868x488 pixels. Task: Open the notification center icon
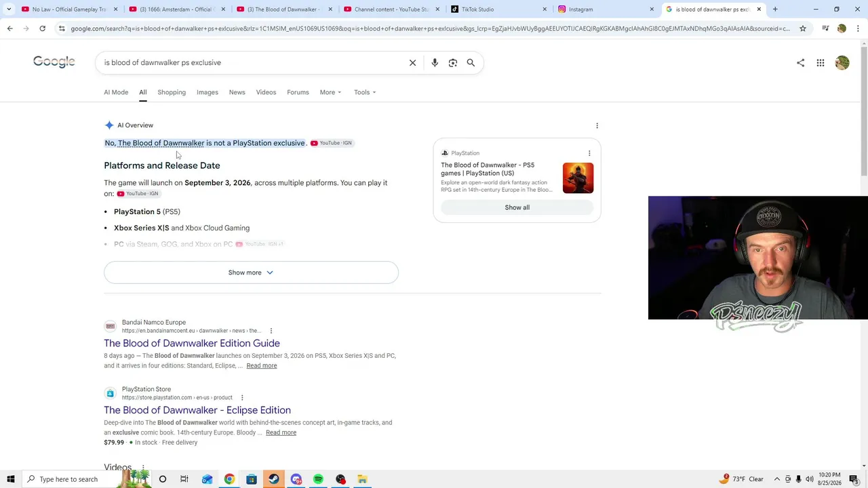(x=854, y=479)
